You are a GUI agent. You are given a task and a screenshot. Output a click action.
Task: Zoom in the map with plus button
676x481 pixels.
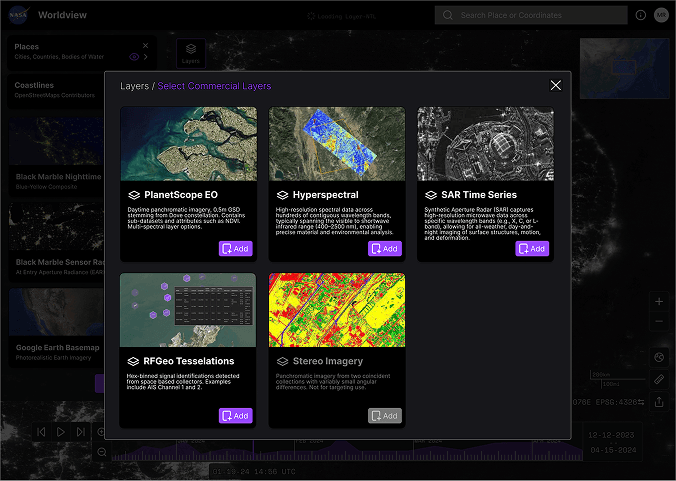click(659, 301)
